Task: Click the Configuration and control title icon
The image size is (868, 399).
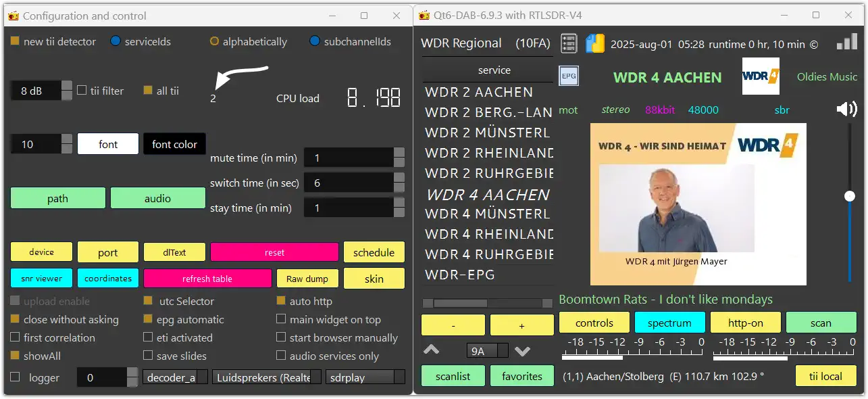Action: tap(13, 16)
